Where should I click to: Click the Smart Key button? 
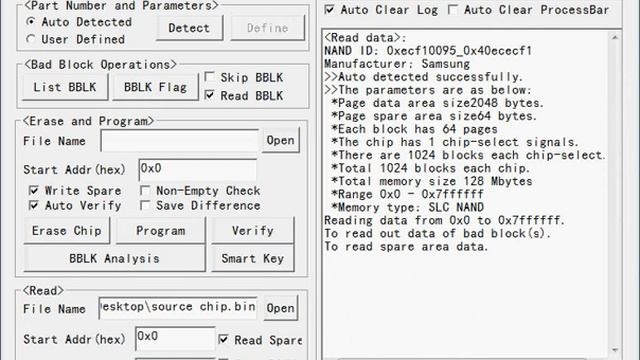[253, 258]
